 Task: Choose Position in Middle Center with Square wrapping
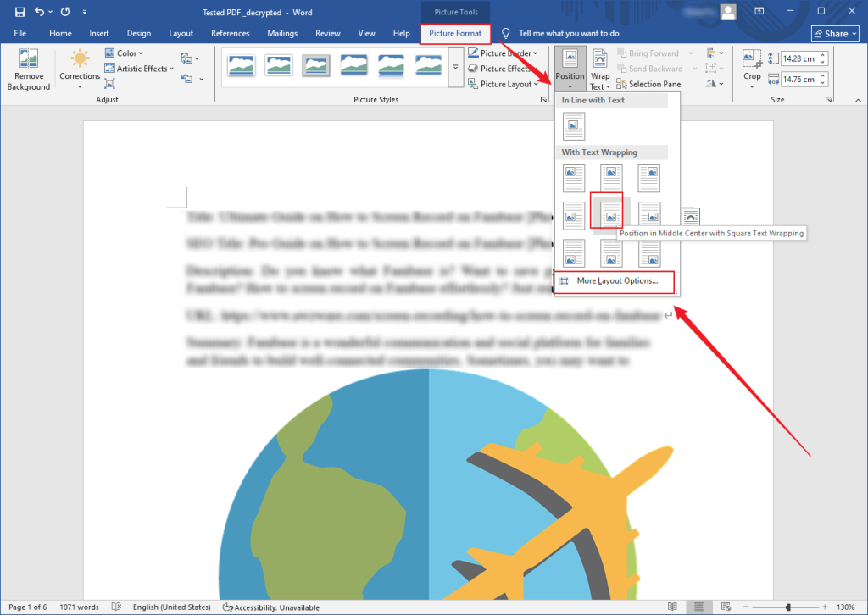(x=611, y=213)
